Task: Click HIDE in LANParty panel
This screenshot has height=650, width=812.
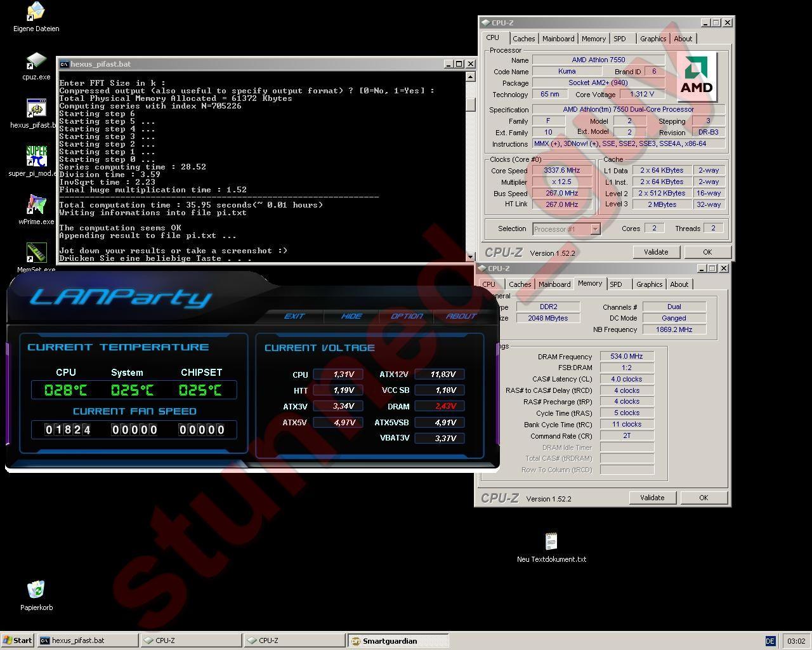Action: tap(351, 316)
